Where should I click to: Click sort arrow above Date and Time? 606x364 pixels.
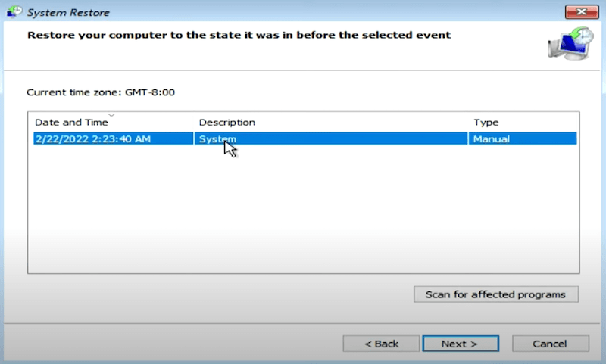[112, 115]
